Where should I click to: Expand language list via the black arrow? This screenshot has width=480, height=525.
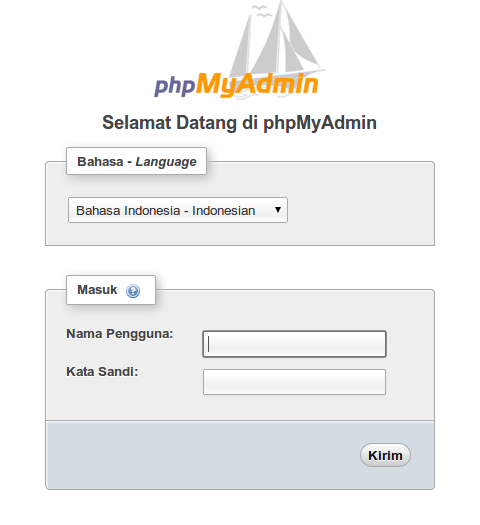[277, 210]
